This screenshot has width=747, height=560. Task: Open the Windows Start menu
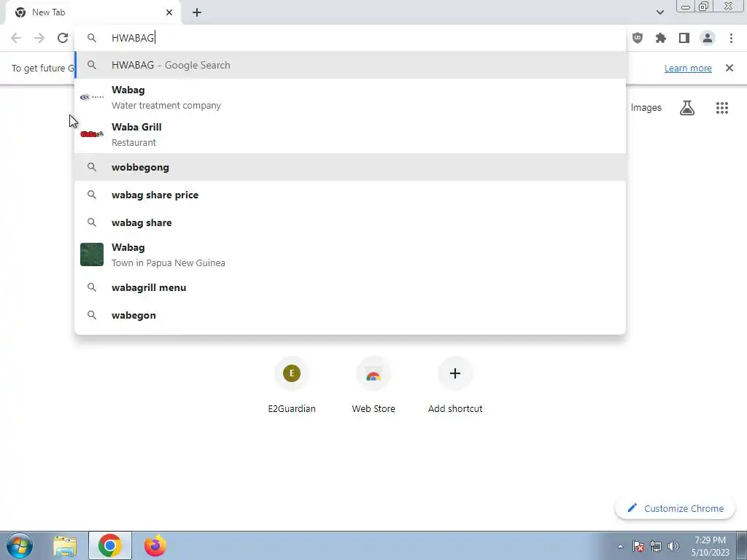click(20, 545)
